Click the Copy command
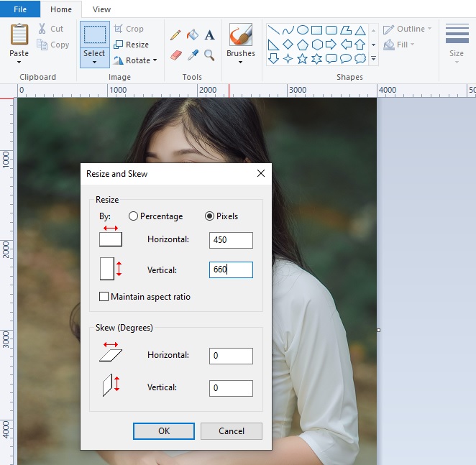The height and width of the screenshot is (465, 476). pyautogui.click(x=52, y=45)
